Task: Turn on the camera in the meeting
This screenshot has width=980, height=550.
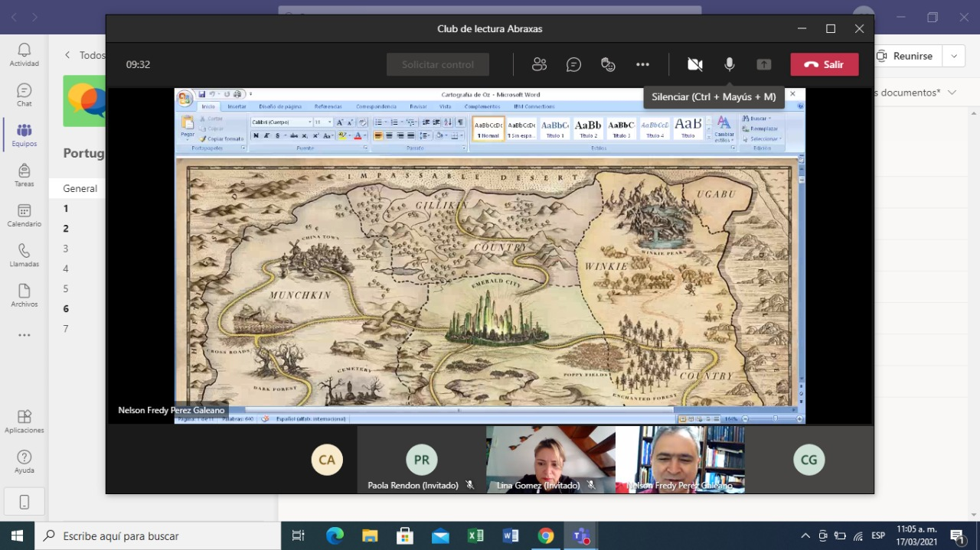Action: [695, 64]
